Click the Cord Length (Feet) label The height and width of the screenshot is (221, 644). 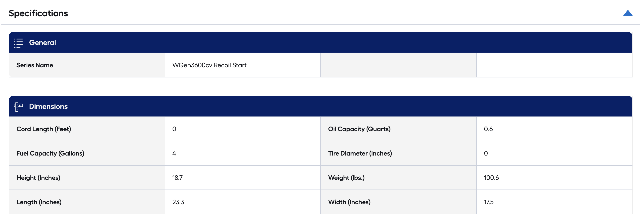tap(44, 129)
